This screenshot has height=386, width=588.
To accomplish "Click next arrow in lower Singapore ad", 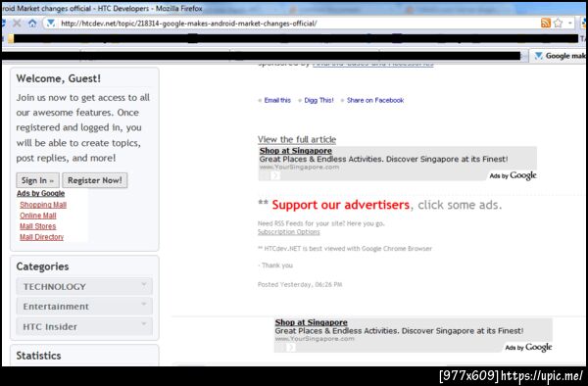I will (x=291, y=348).
